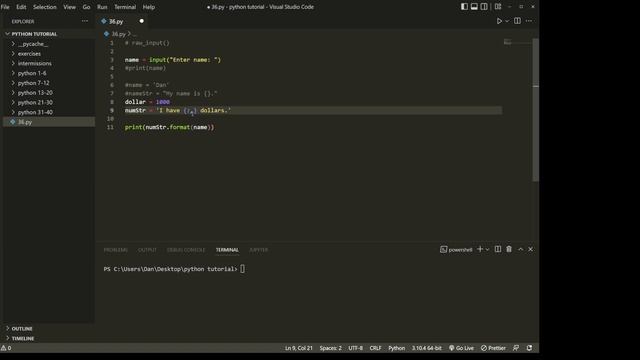Click the print statement on line 11
The height and width of the screenshot is (360, 640).
tap(169, 127)
